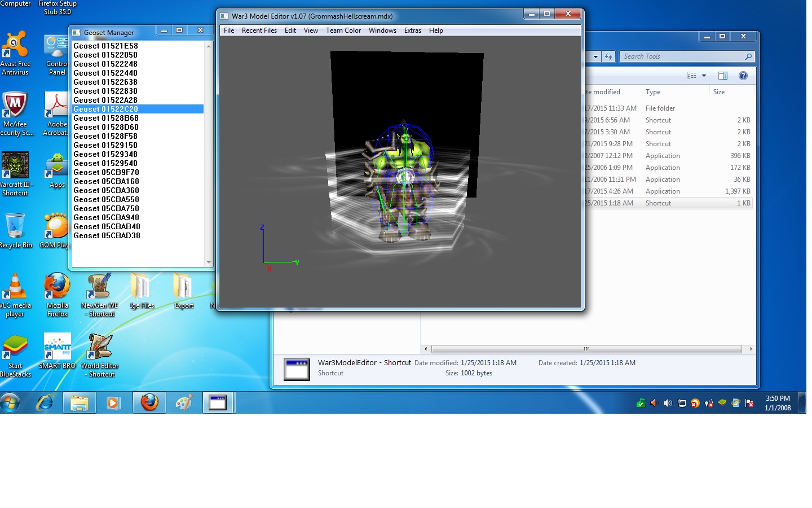
Task: Click Explorer's help question mark icon
Action: [743, 76]
